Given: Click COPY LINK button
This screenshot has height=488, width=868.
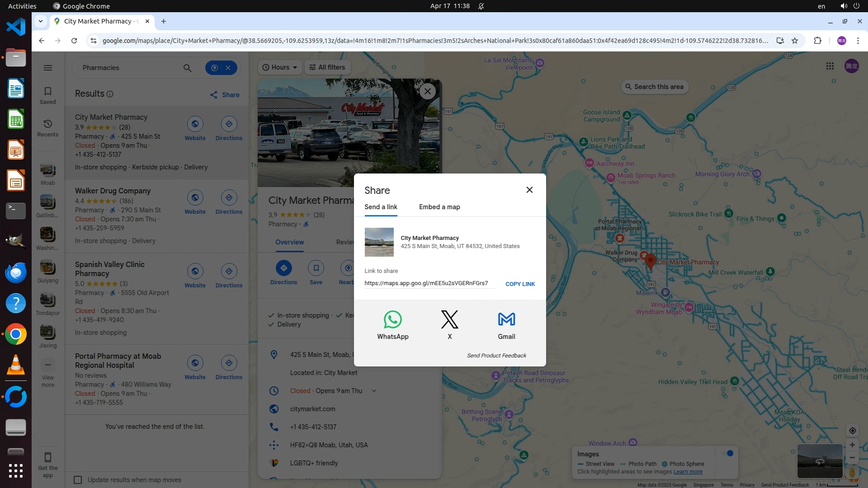Looking at the screenshot, I should (520, 284).
